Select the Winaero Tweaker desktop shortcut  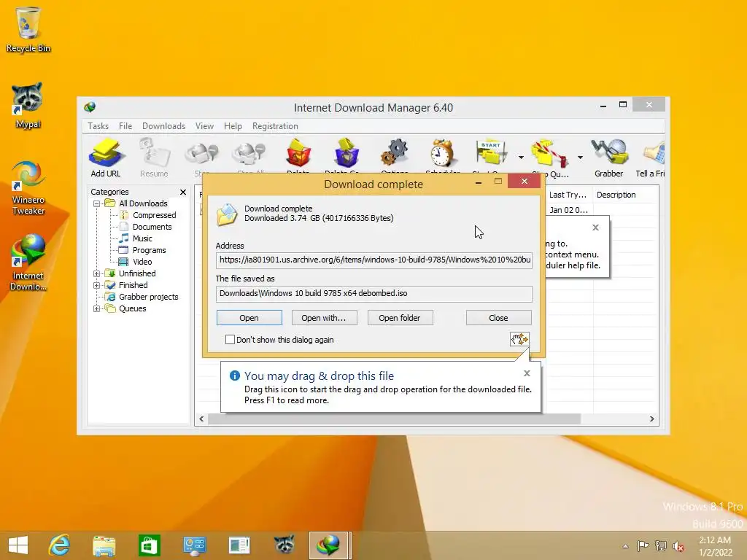tap(28, 188)
